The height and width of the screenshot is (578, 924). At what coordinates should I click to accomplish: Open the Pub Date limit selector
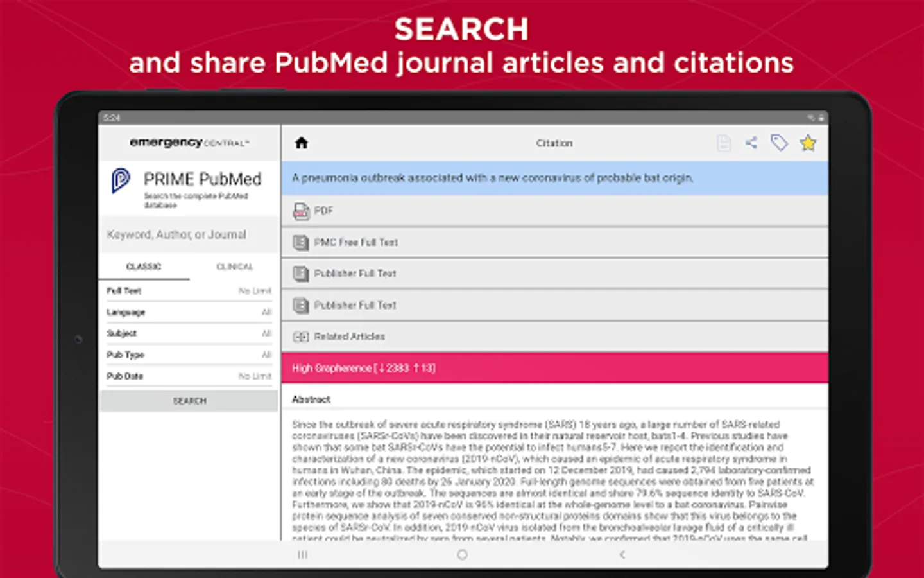point(189,376)
